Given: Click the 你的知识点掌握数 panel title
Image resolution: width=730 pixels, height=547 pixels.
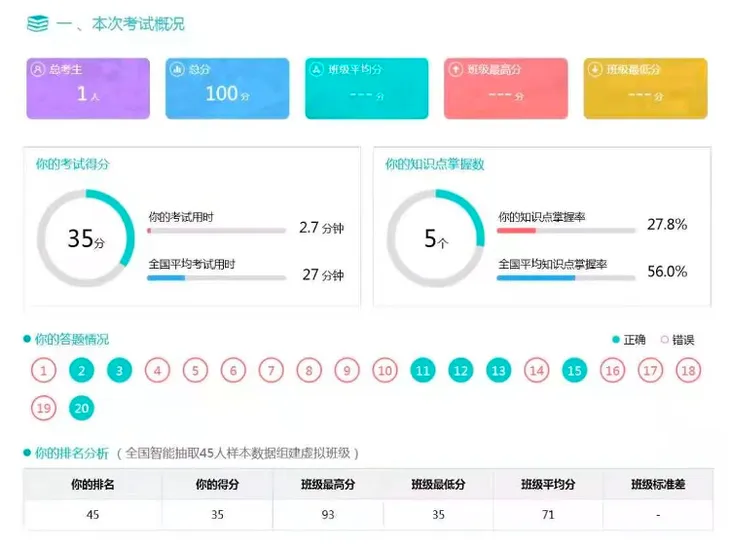Looking at the screenshot, I should coord(434,164).
